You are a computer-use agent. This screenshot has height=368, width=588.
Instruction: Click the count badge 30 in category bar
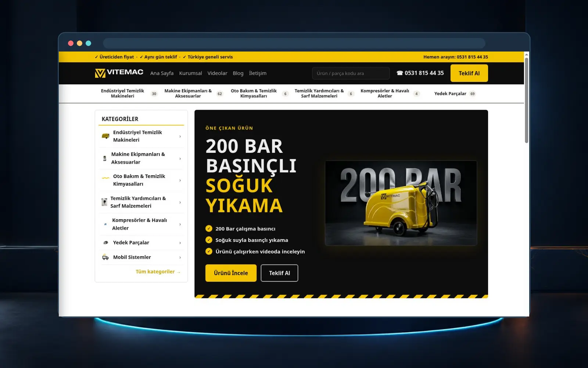(x=154, y=94)
